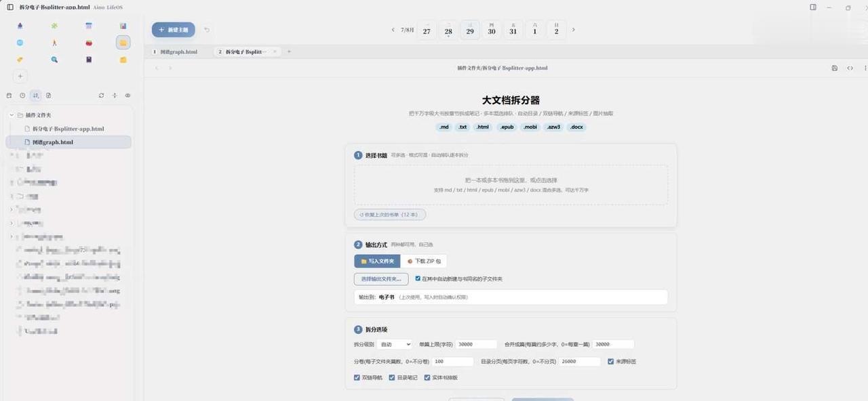This screenshot has width=868, height=401.
Task: Go to next week in date strip
Action: pyautogui.click(x=574, y=30)
